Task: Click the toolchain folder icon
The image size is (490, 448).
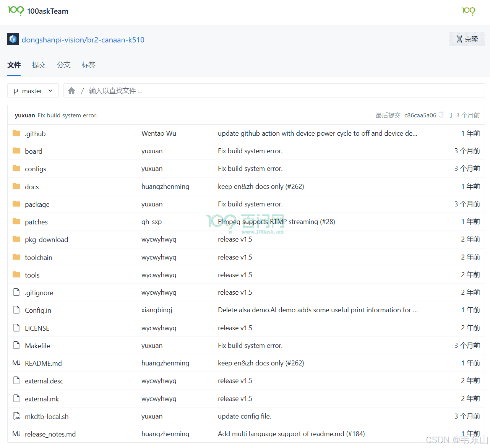Action: tap(16, 257)
